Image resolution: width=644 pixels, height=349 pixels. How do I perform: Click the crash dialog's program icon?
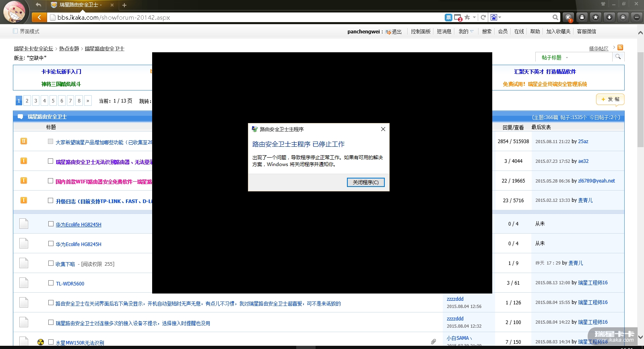tap(255, 129)
